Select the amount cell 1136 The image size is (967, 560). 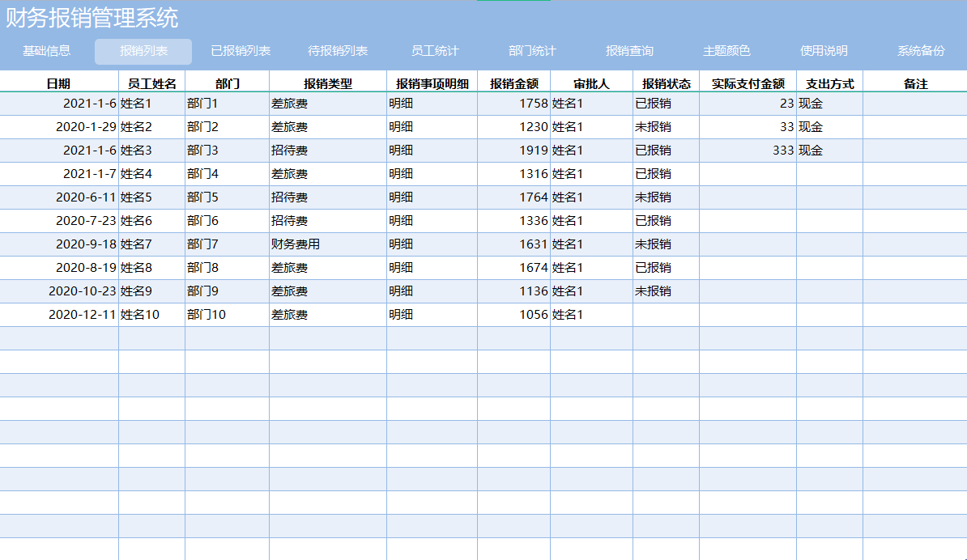pos(514,291)
